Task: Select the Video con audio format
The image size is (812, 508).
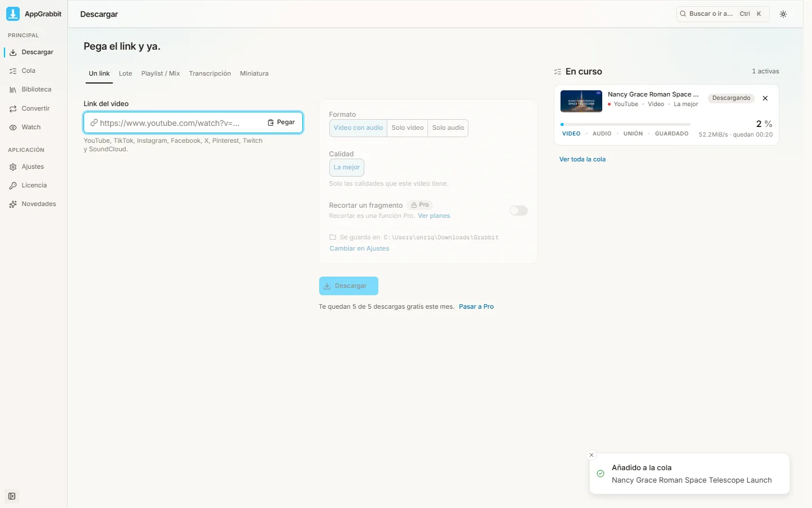Action: [x=358, y=128]
